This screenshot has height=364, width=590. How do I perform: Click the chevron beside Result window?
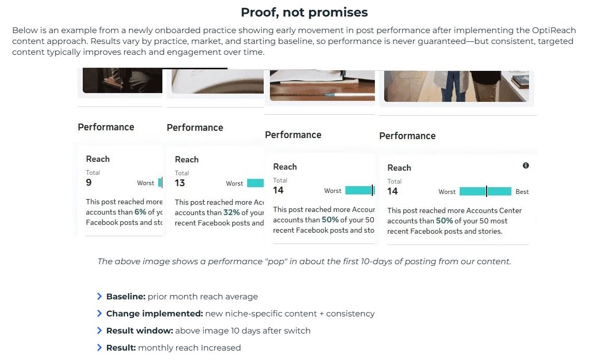[x=99, y=330]
